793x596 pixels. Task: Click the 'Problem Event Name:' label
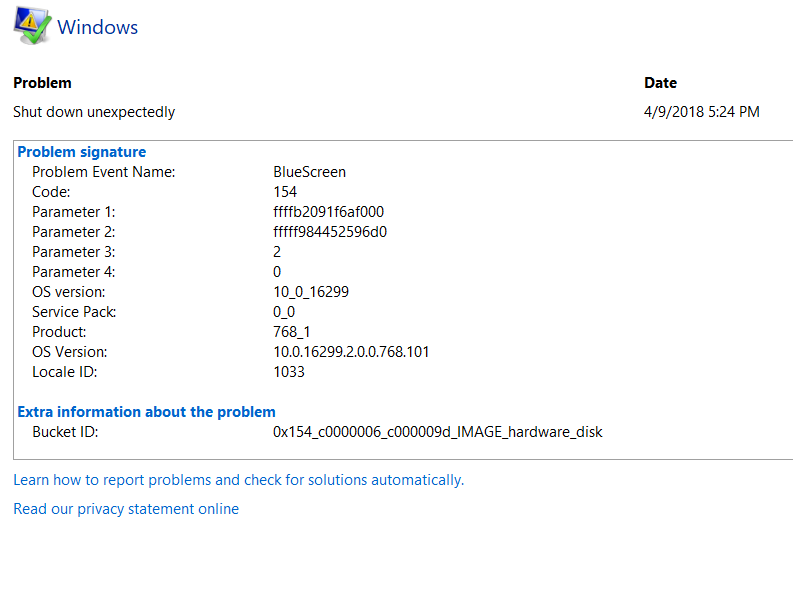click(x=104, y=172)
